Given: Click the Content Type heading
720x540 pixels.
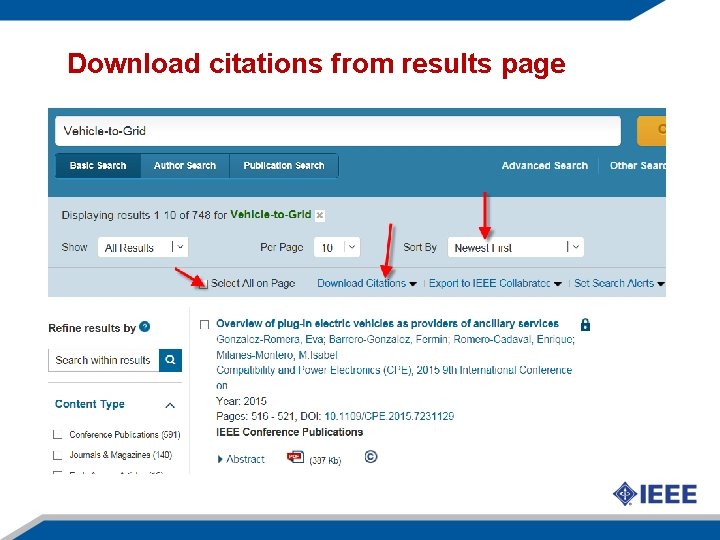Looking at the screenshot, I should click(x=90, y=404).
